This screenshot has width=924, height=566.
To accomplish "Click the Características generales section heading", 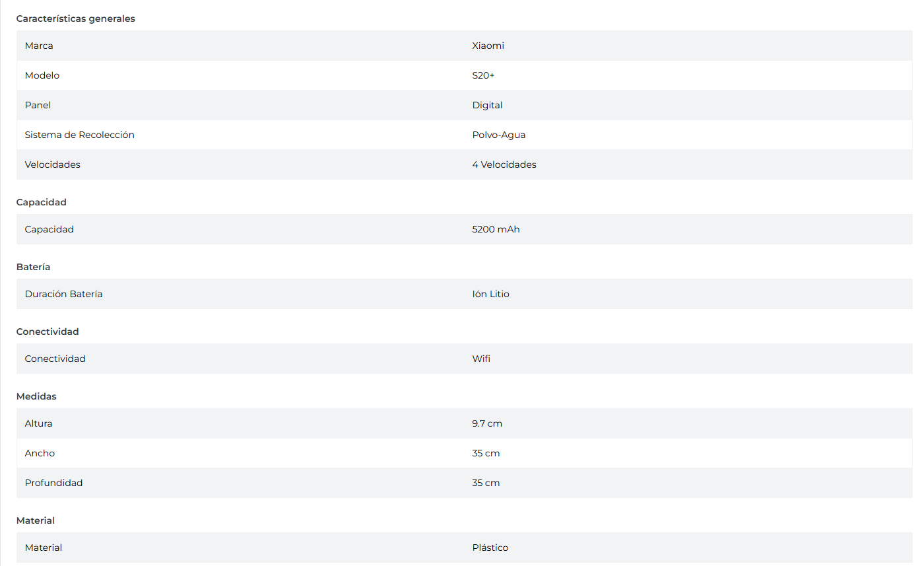I will tap(75, 18).
